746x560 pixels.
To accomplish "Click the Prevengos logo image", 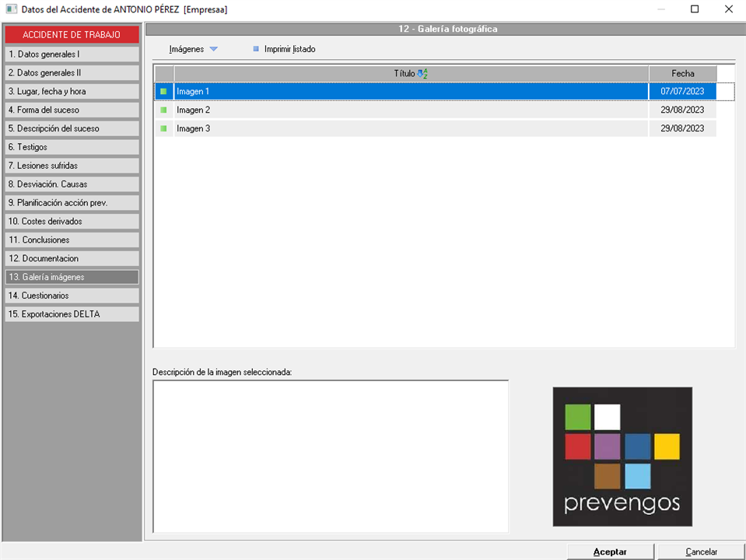I will (622, 457).
